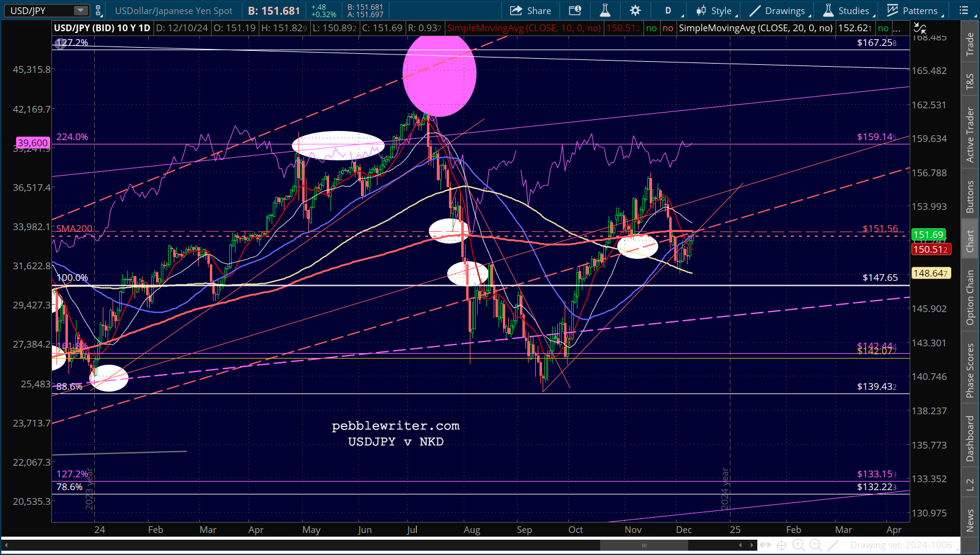Expand the D timeframe selector
This screenshot has height=555, width=980.
click(668, 10)
